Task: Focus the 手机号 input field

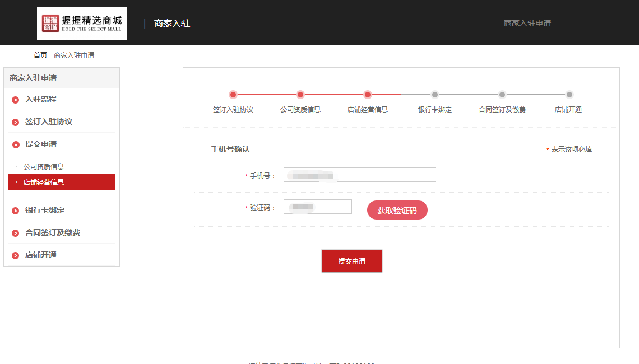Action: pyautogui.click(x=359, y=175)
